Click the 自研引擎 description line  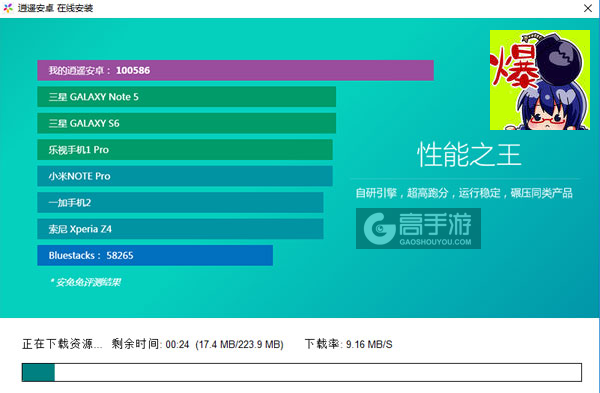(464, 193)
